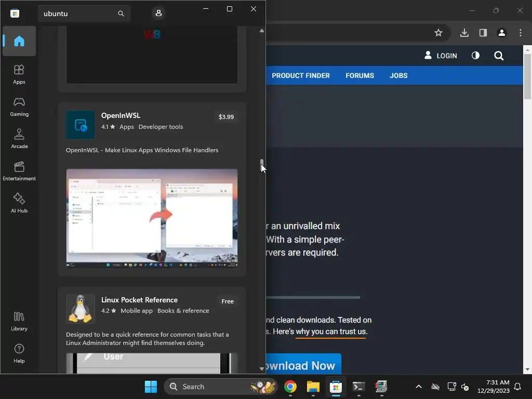Viewport: 532px width, 399px height.
Task: Click the website search magnifier icon
Action: tap(498, 56)
